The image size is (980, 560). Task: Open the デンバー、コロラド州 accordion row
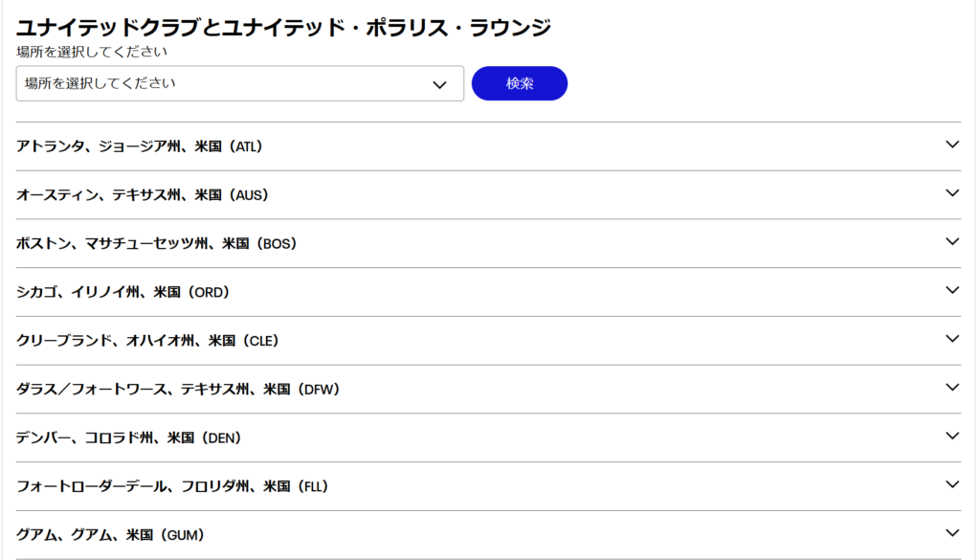128,437
